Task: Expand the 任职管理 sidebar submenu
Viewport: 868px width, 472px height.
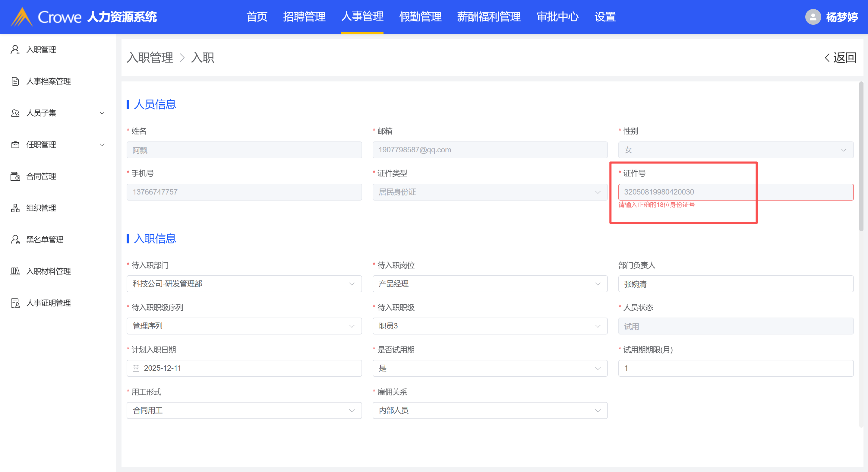Action: (x=102, y=145)
